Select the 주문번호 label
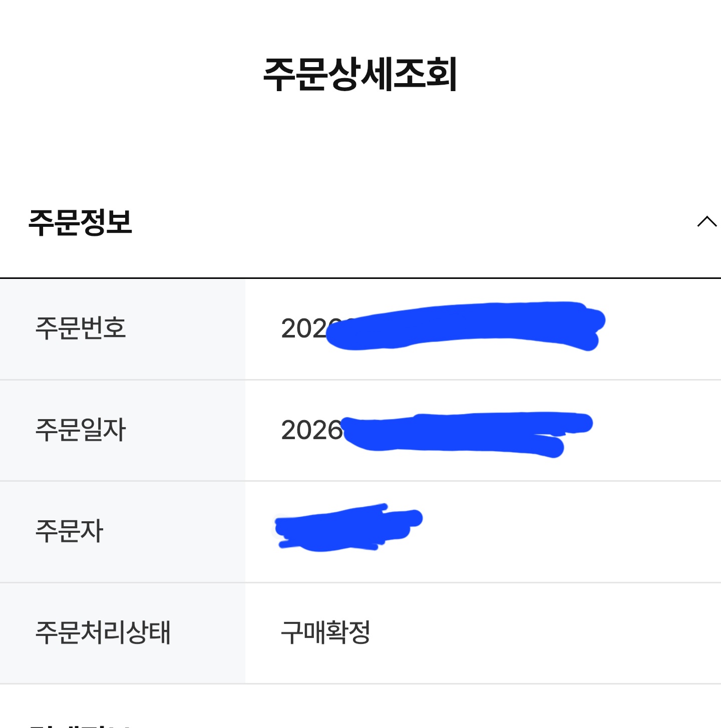 coord(81,328)
